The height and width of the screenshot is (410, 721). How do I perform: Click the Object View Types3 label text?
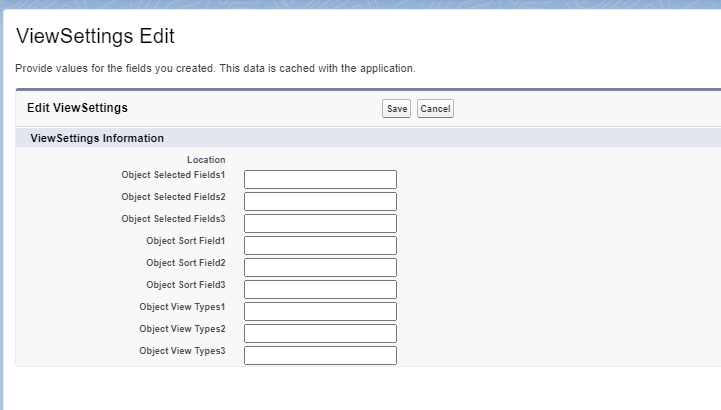click(x=182, y=351)
